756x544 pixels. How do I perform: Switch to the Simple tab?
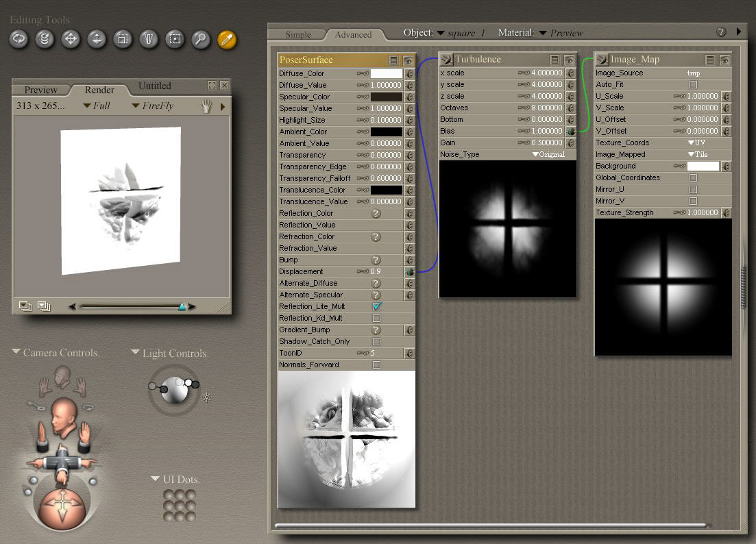point(298,34)
